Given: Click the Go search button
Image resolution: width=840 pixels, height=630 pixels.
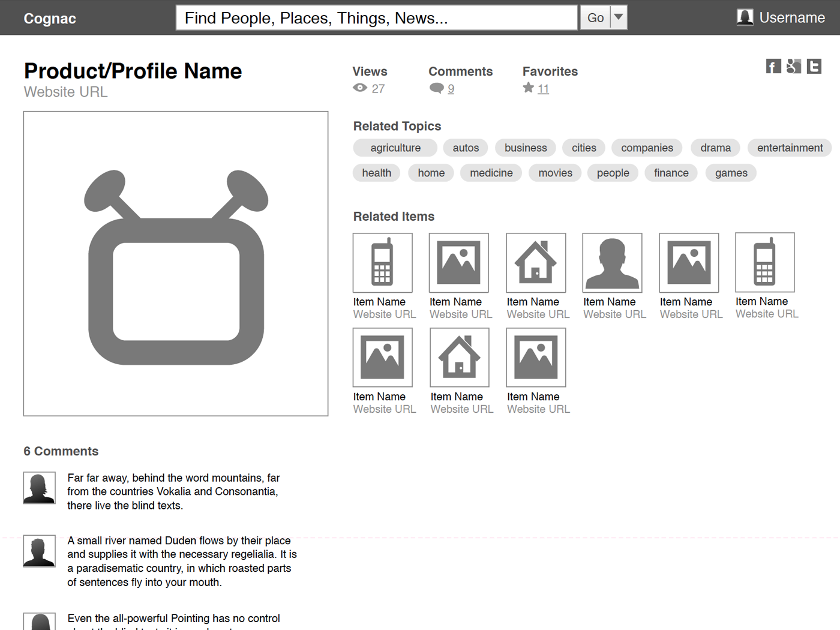Looking at the screenshot, I should tap(595, 17).
